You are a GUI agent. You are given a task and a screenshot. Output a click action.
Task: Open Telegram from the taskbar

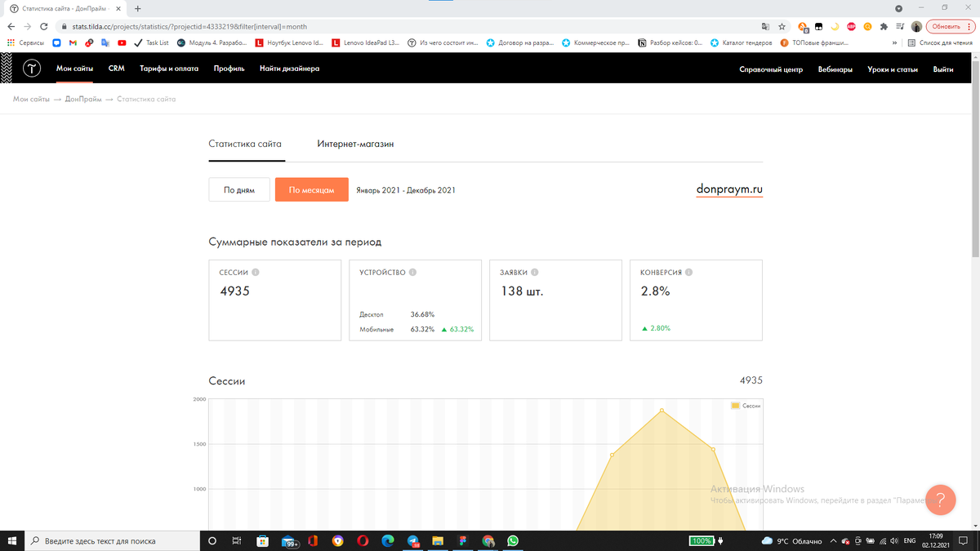point(413,540)
